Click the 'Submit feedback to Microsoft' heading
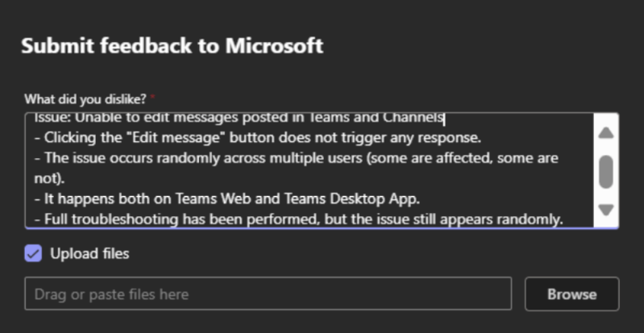The height and width of the screenshot is (333, 644). pyautogui.click(x=172, y=46)
